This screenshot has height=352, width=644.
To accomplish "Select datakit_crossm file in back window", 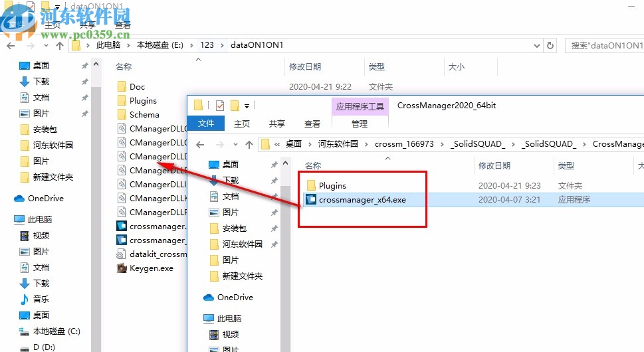I will 152,254.
